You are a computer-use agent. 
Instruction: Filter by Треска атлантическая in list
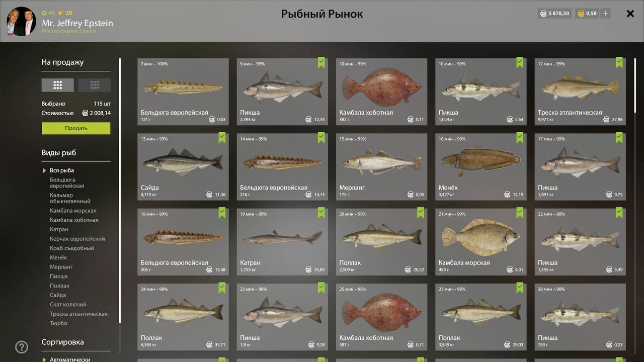tap(78, 314)
